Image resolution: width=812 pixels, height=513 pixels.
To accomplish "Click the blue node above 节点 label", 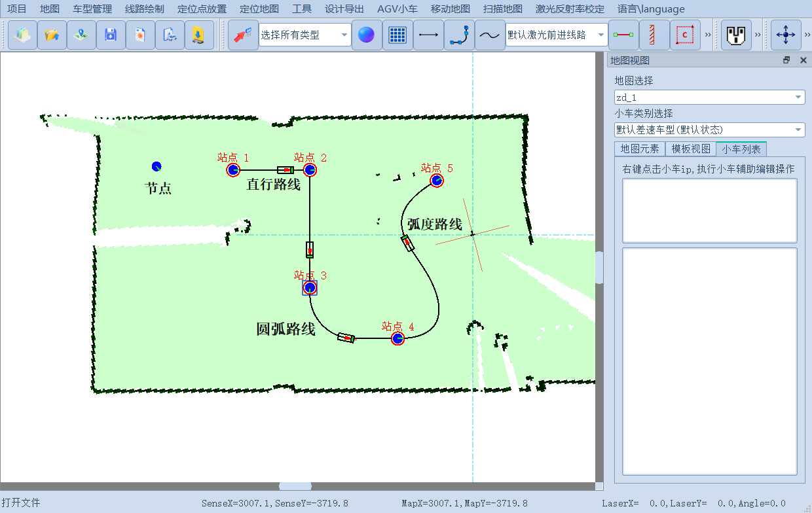I will (x=157, y=166).
